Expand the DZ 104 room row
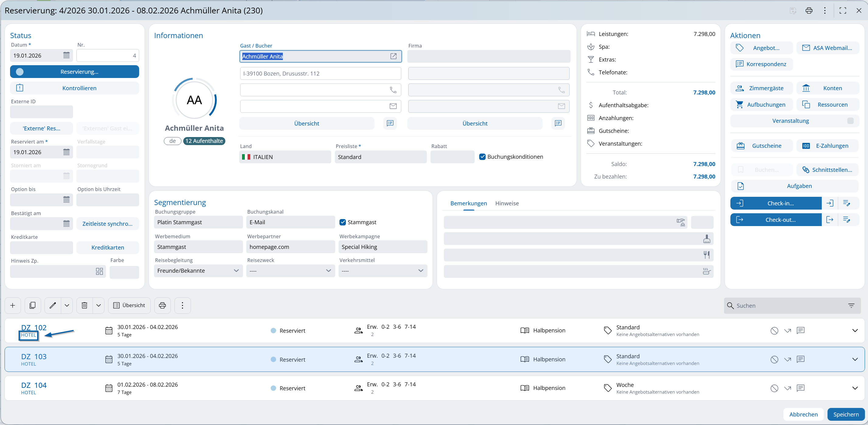The height and width of the screenshot is (425, 868). [x=855, y=388]
